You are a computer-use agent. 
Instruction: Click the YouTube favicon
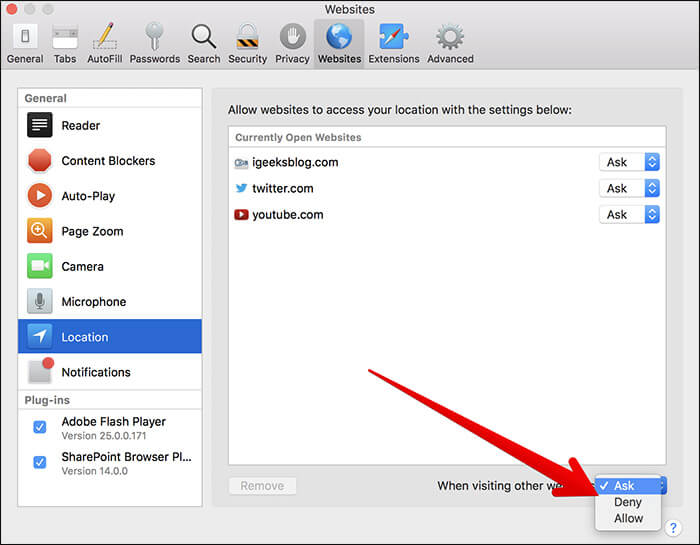(241, 215)
